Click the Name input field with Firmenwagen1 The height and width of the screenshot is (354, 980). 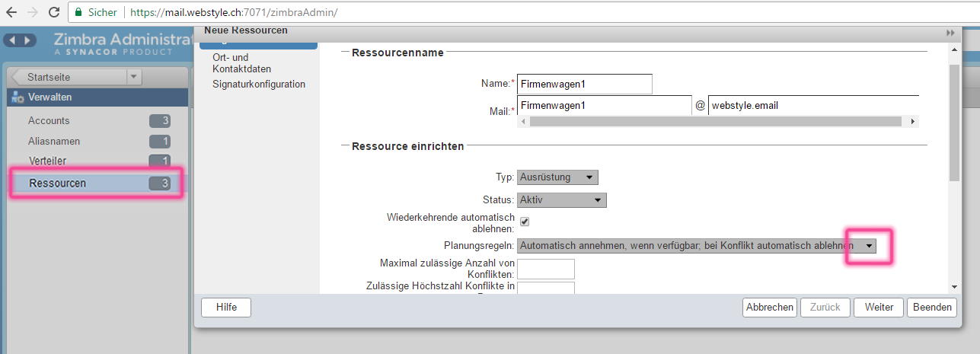(584, 84)
